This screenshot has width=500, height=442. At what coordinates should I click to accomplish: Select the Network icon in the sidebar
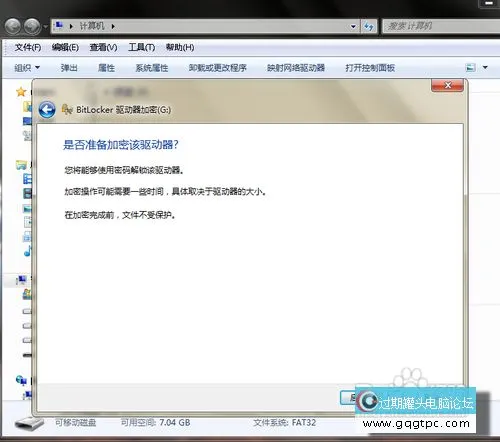pyautogui.click(x=21, y=380)
